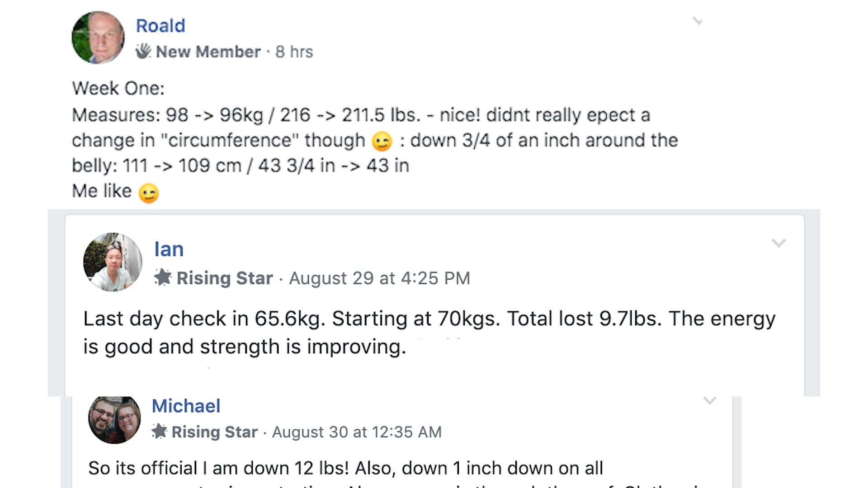Expand options chevron on Michael's post

(x=710, y=401)
